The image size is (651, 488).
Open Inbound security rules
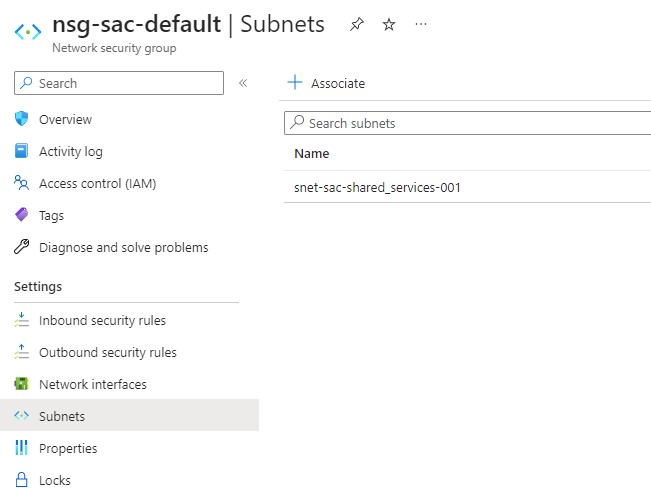tap(102, 321)
